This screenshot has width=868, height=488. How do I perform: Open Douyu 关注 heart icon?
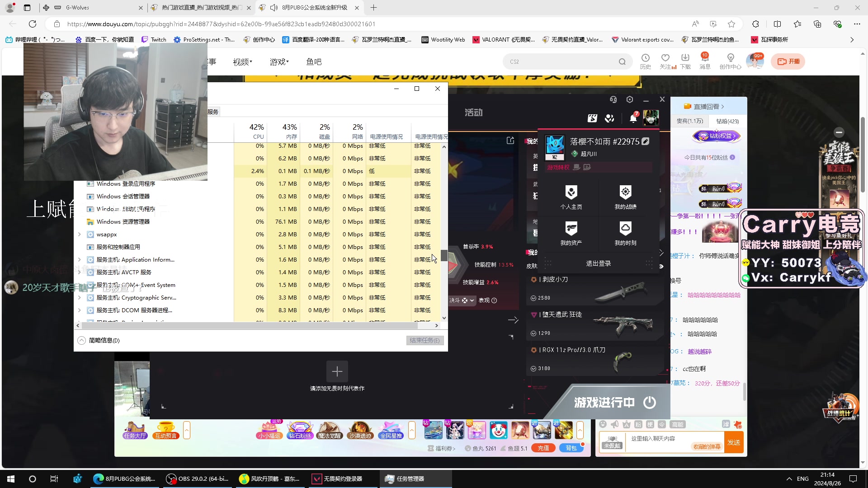tap(665, 61)
